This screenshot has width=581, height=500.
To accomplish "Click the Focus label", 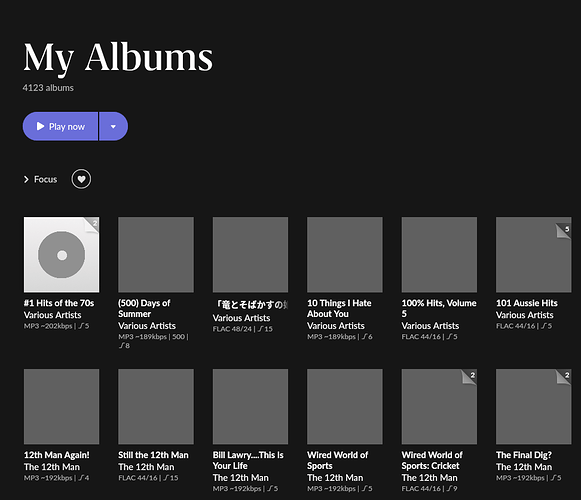I will [x=46, y=179].
